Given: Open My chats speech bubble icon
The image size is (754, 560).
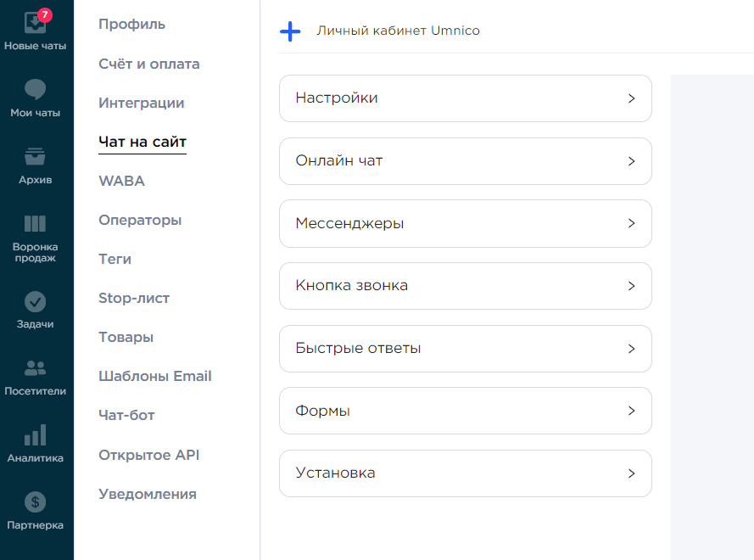Looking at the screenshot, I should [x=35, y=90].
